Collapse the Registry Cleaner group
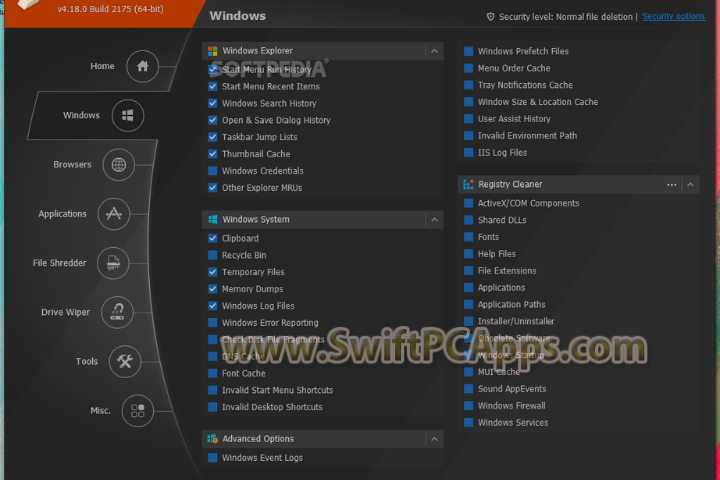 pos(690,185)
